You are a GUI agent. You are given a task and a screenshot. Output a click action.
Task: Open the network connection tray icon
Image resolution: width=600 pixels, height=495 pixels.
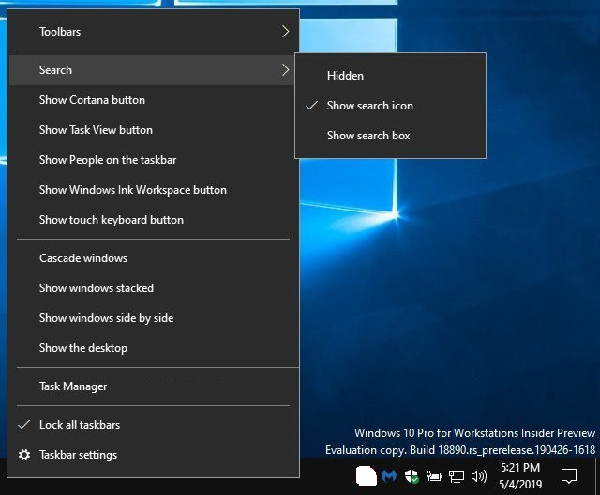[457, 477]
